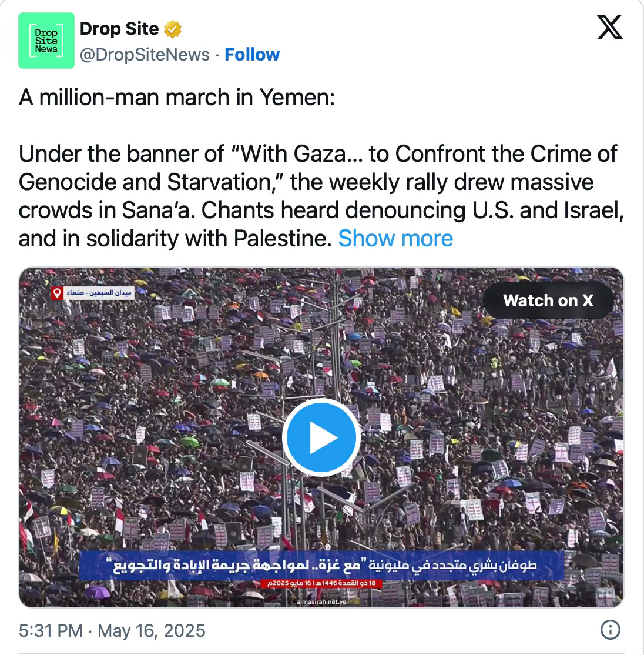Screen dimensions: 644x655
Task: Open the @DropSiteNews handle
Action: (145, 54)
